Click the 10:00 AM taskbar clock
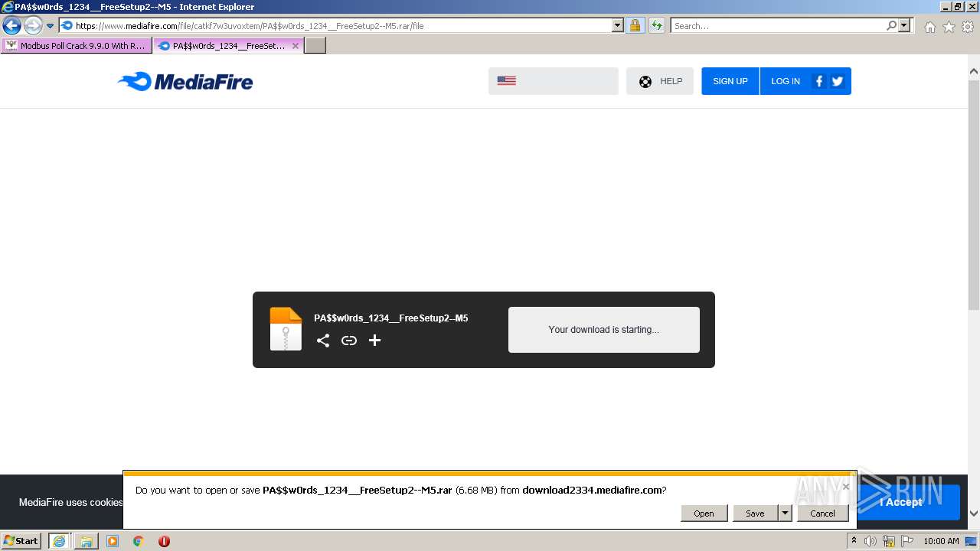Image resolution: width=980 pixels, height=551 pixels. tap(941, 541)
